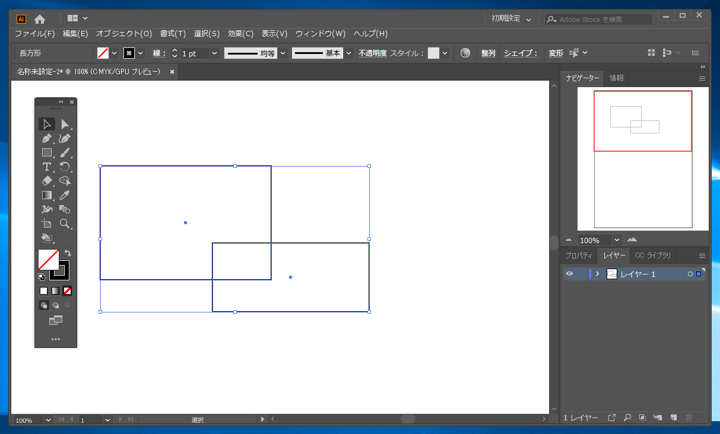
Task: Click the 変形 button in control bar
Action: click(x=555, y=53)
